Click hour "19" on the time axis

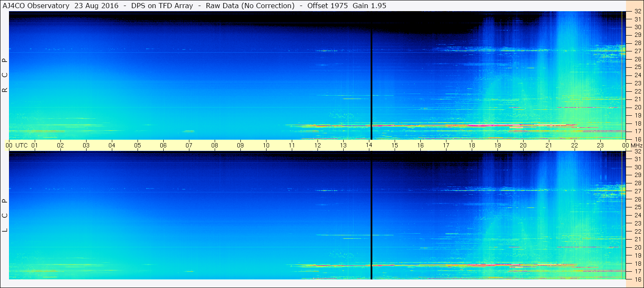coord(497,145)
